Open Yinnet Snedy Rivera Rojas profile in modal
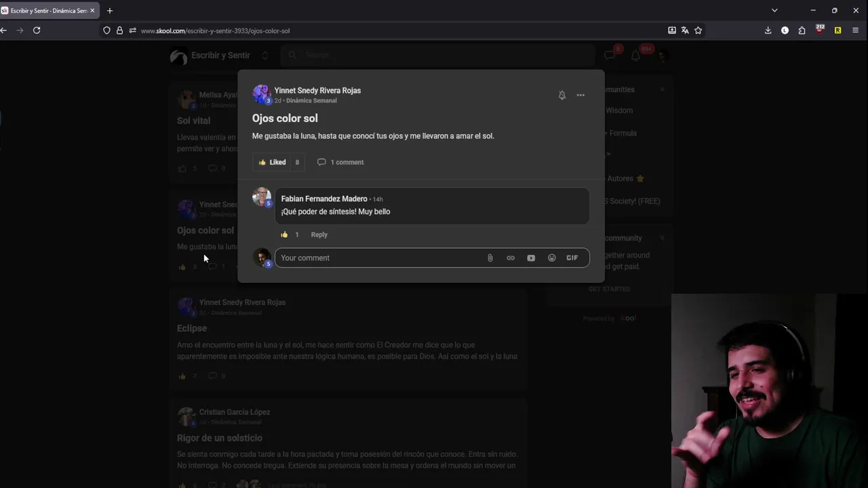The width and height of the screenshot is (868, 488). point(317,90)
